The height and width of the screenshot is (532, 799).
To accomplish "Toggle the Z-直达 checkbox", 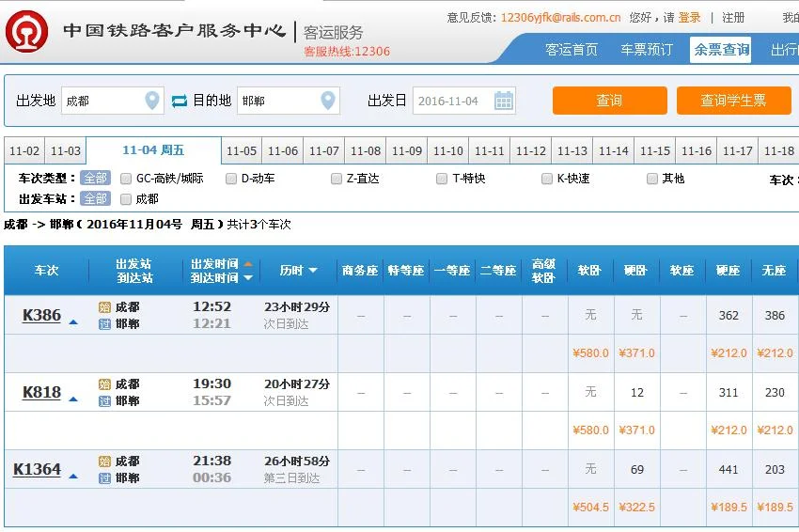I will [x=337, y=179].
